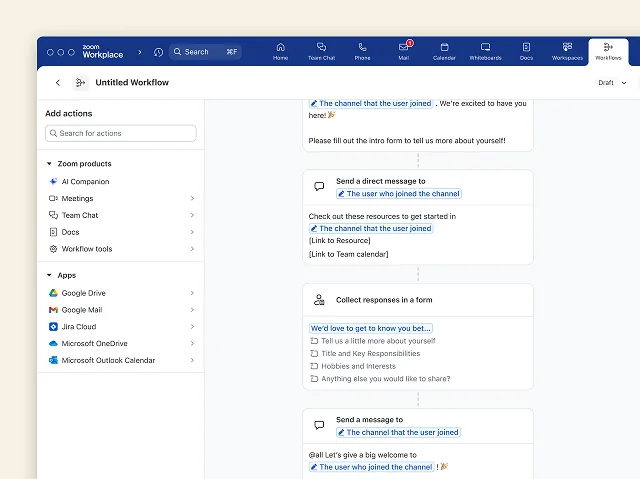Open the history clock icon
This screenshot has width=640, height=479.
pos(158,52)
